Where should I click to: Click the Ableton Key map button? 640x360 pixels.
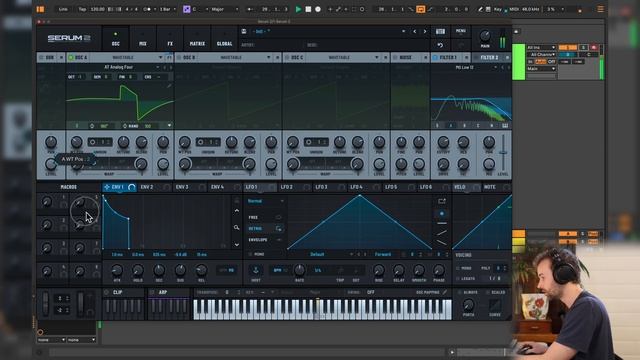pyautogui.click(x=498, y=9)
